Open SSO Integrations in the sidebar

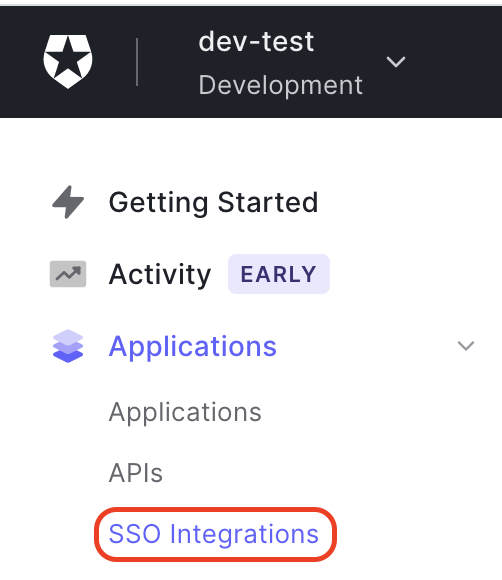tap(213, 534)
